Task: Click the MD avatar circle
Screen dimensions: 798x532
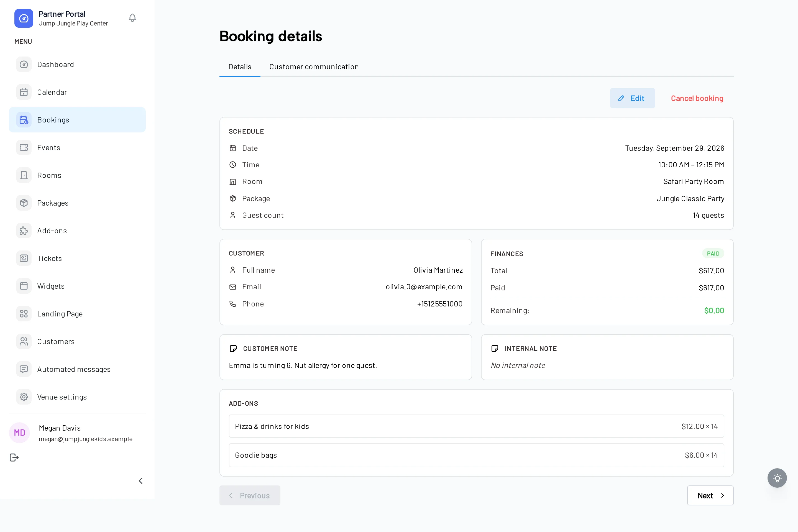Action: coord(19,433)
